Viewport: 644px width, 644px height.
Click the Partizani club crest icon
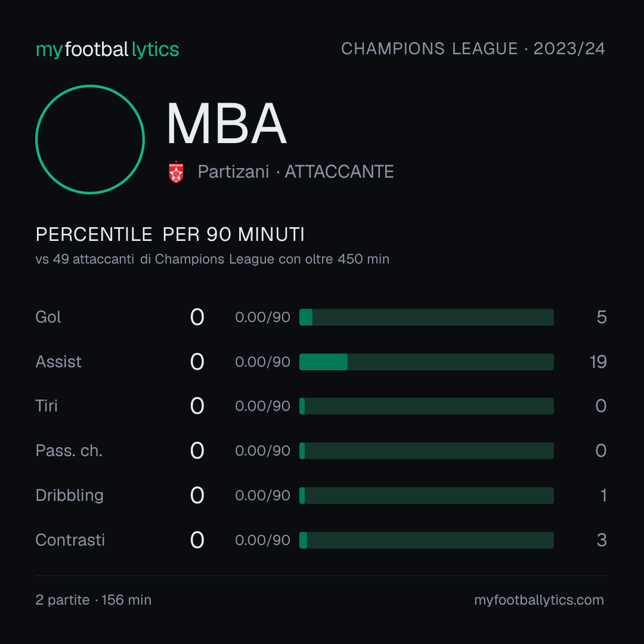tap(176, 172)
